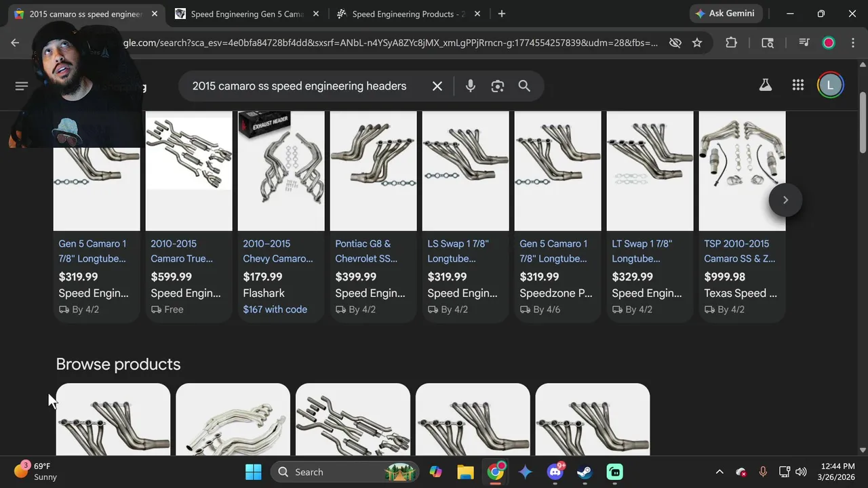Open File Explorer from taskbar
Image resolution: width=868 pixels, height=488 pixels.
click(x=465, y=472)
